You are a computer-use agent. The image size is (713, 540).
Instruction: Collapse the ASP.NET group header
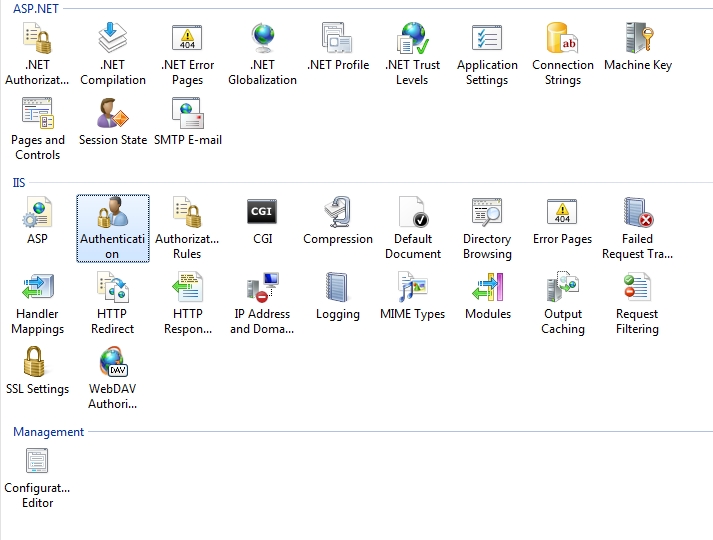pos(35,9)
